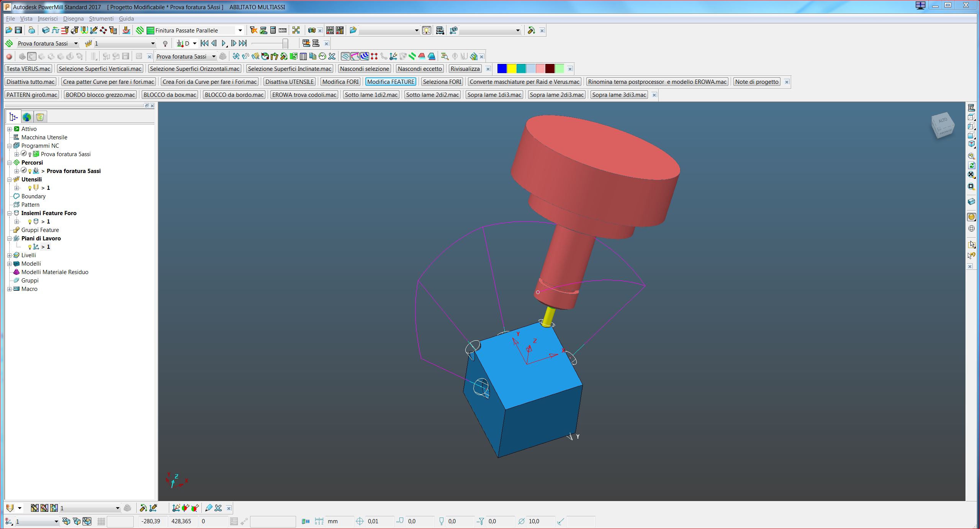Open the Finitura Passate Parallele strategy dropdown
The height and width of the screenshot is (529, 980).
tap(240, 30)
